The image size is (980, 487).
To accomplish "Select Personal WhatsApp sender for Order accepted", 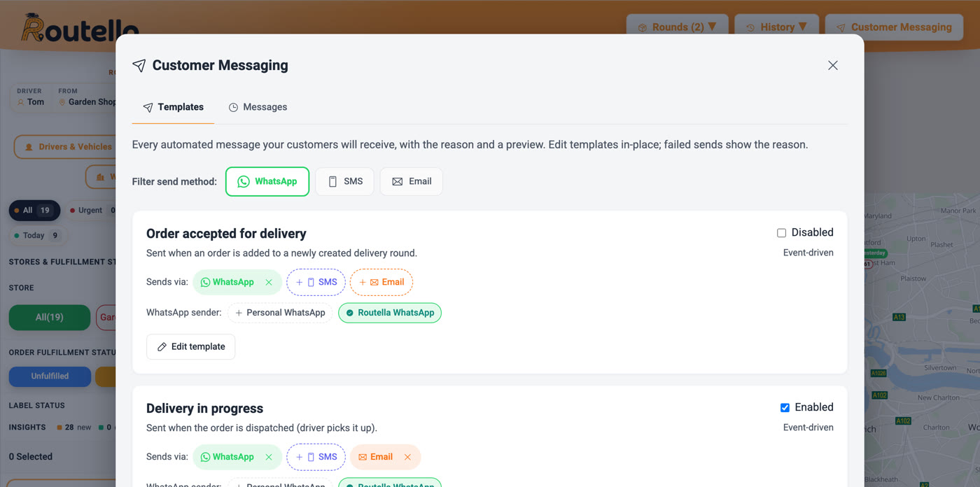I will click(x=280, y=313).
